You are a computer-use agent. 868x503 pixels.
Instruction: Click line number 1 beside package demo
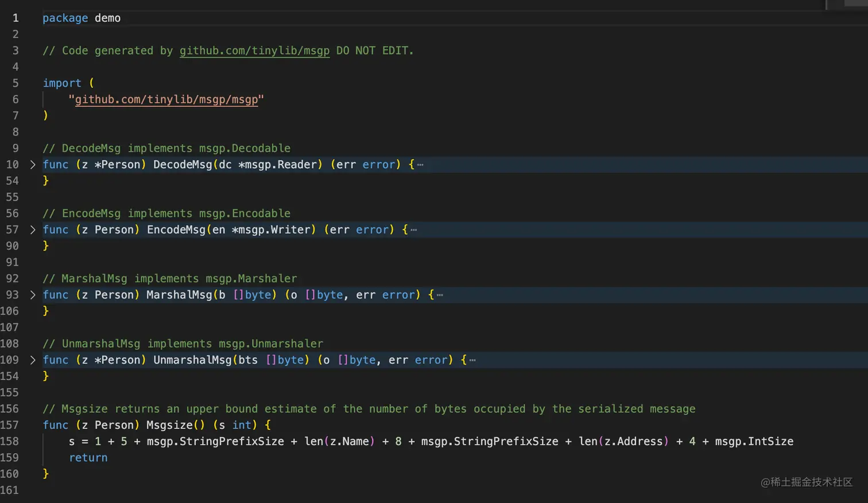(15, 18)
